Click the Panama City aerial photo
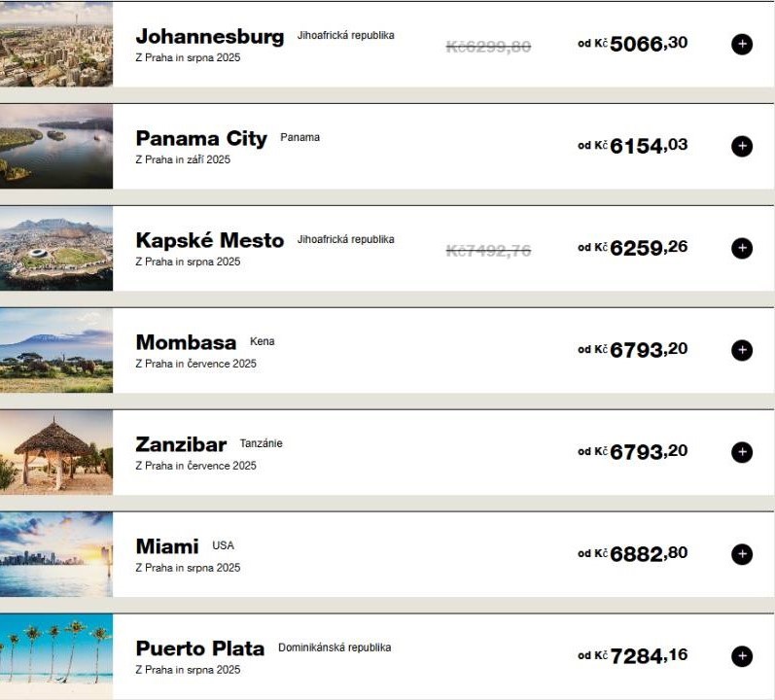This screenshot has width=775, height=700. coord(55,146)
